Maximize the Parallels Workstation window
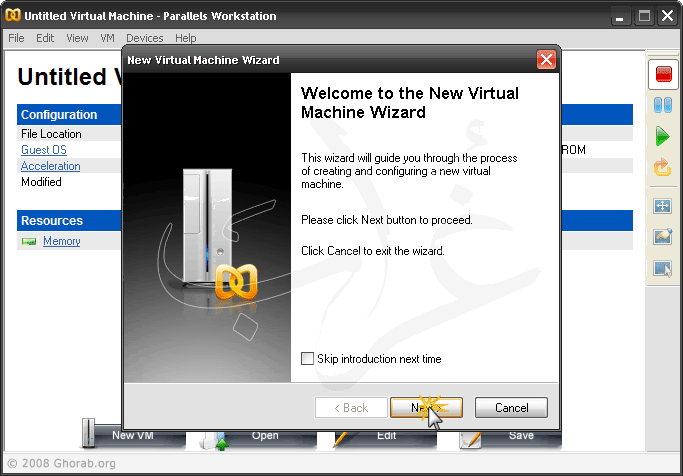683x476 pixels. pyautogui.click(x=644, y=16)
